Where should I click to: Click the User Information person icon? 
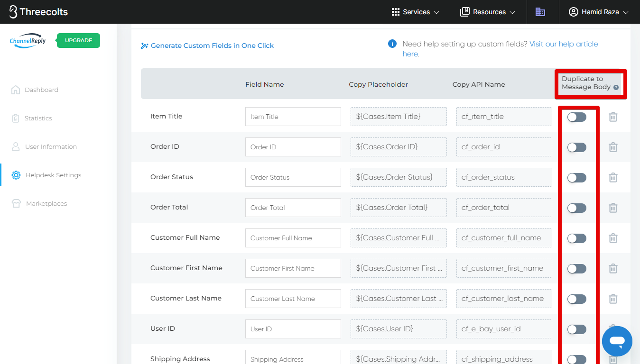click(16, 147)
